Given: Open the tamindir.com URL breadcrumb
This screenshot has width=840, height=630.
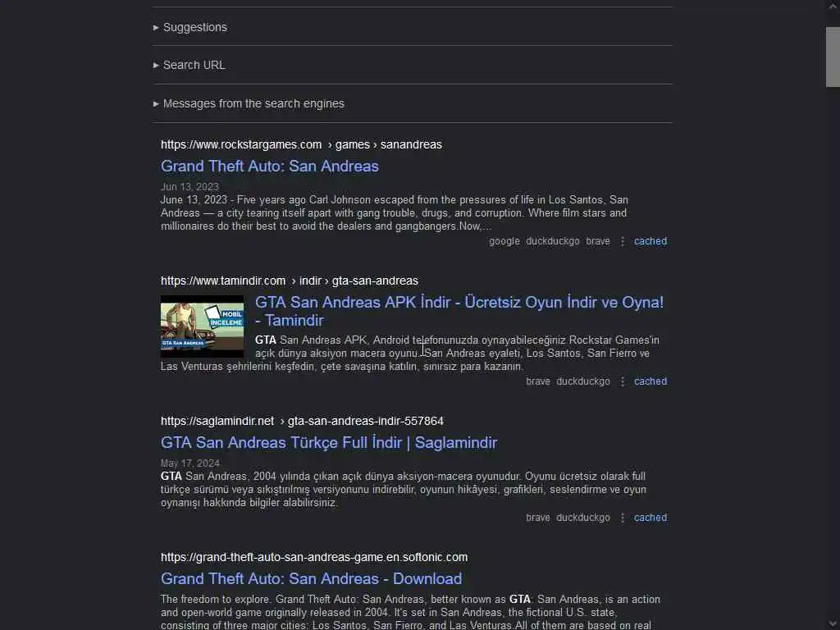Looking at the screenshot, I should click(x=290, y=281).
